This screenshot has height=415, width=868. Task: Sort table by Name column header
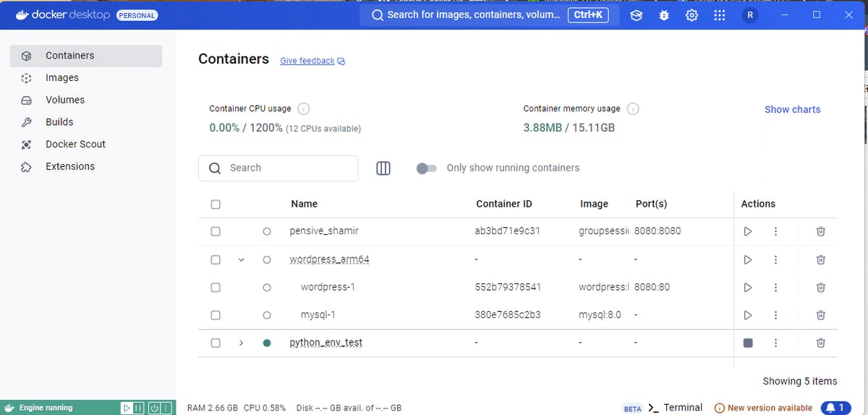[x=304, y=204]
